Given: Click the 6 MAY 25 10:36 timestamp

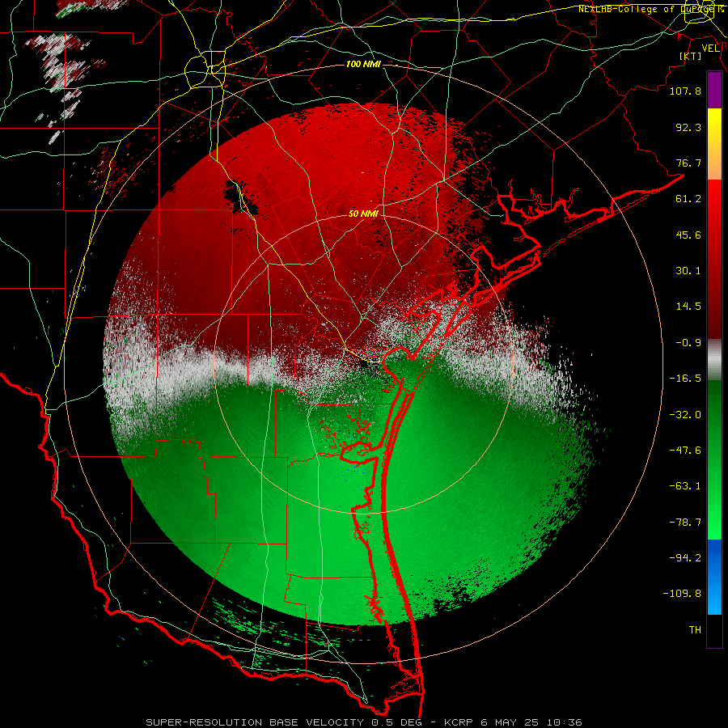Looking at the screenshot, I should point(531,722).
